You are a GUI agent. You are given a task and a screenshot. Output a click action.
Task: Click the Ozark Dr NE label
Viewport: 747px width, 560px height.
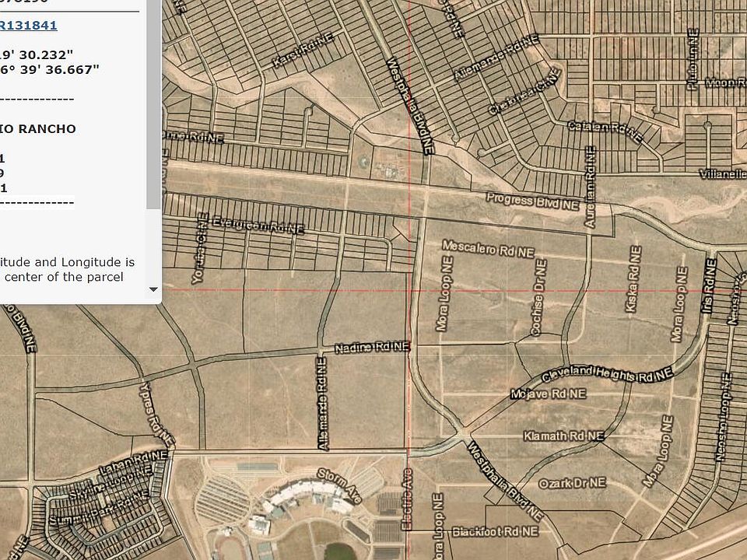[x=572, y=483]
